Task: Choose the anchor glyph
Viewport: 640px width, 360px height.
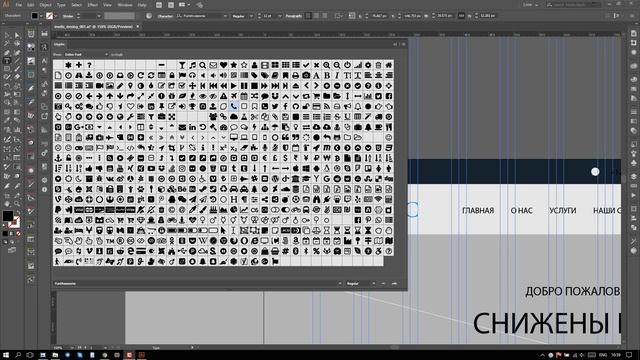Action: [x=58, y=158]
